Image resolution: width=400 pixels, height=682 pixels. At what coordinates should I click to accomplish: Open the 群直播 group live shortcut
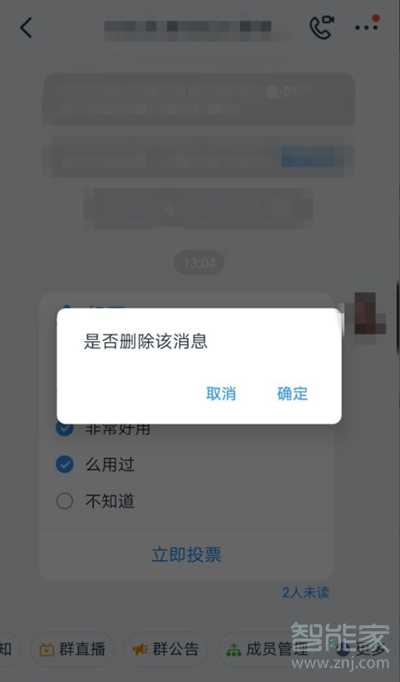tap(72, 649)
